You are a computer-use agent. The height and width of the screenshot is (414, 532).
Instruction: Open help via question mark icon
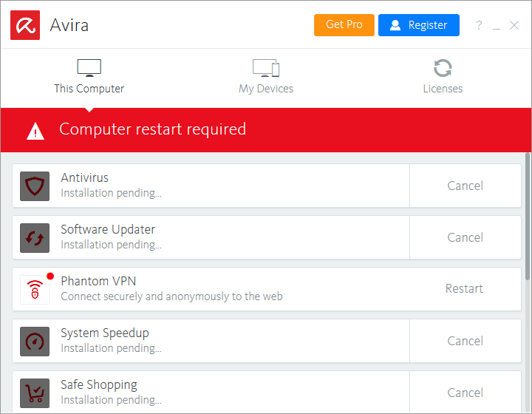tap(479, 25)
